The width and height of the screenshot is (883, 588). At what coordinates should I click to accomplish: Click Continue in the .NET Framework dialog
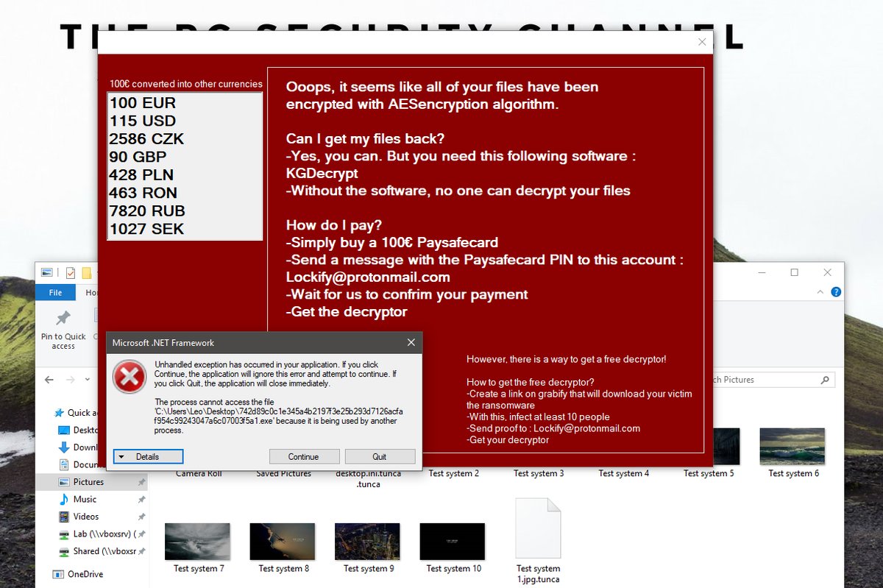click(304, 456)
